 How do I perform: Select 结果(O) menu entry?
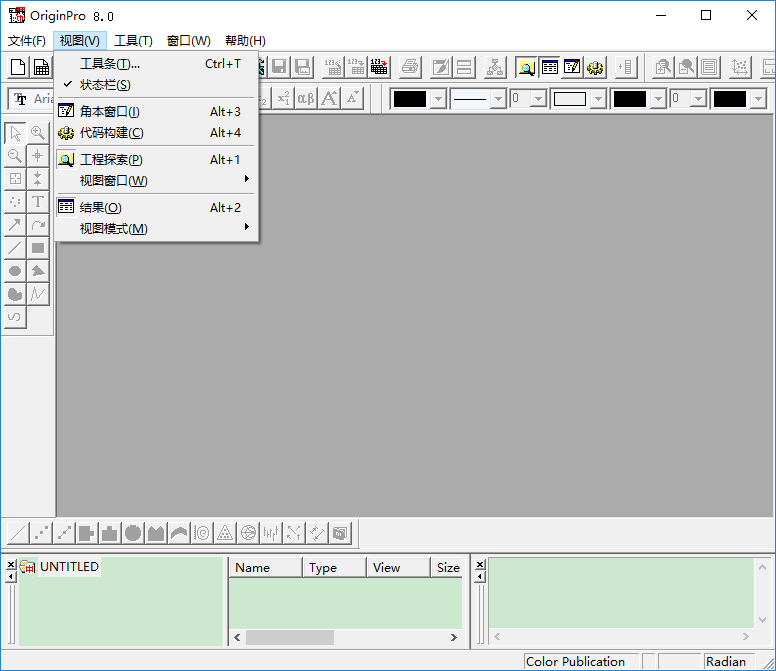click(101, 208)
